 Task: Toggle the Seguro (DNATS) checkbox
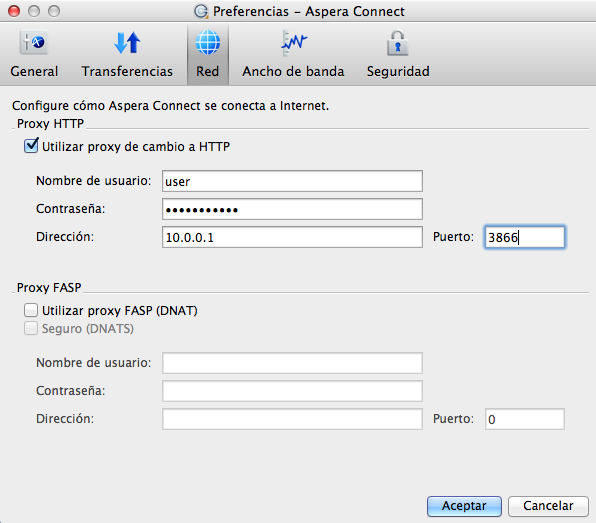coord(31,328)
